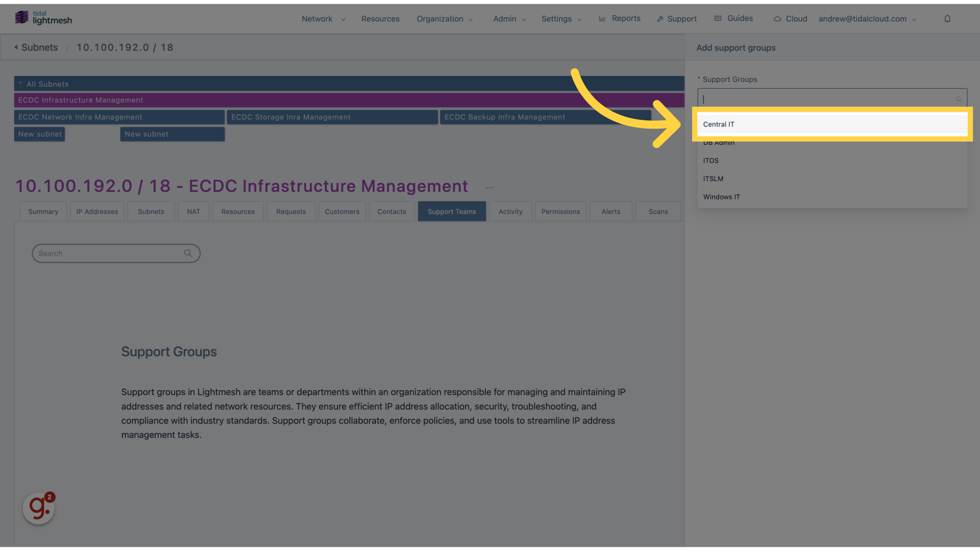Select the All Subnets bar
Screen dimensions: 980x551
(349, 84)
